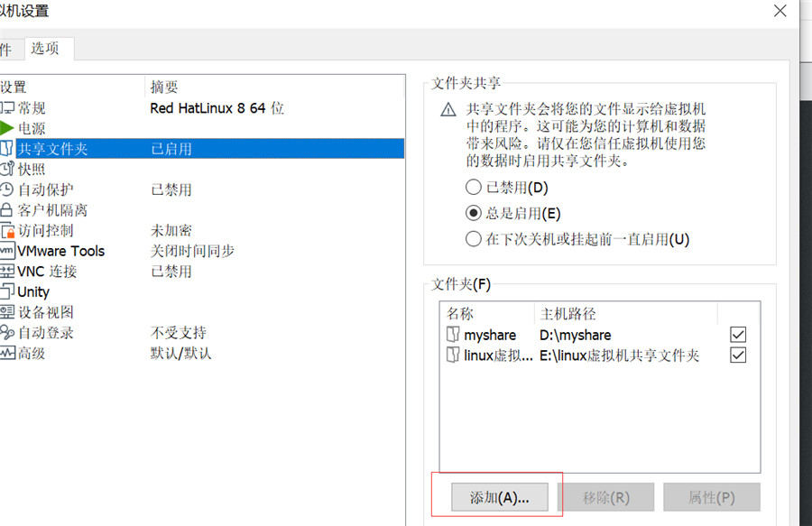Select the 总是启用(E) radio button
The image size is (812, 526).
[x=474, y=213]
